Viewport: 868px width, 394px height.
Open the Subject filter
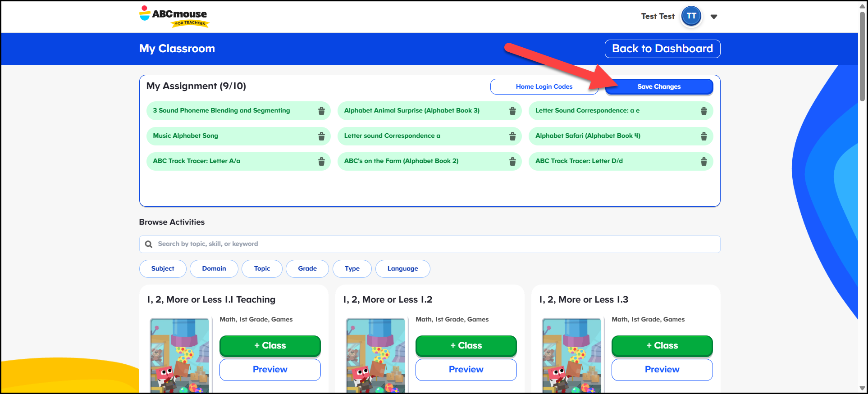[x=163, y=269]
